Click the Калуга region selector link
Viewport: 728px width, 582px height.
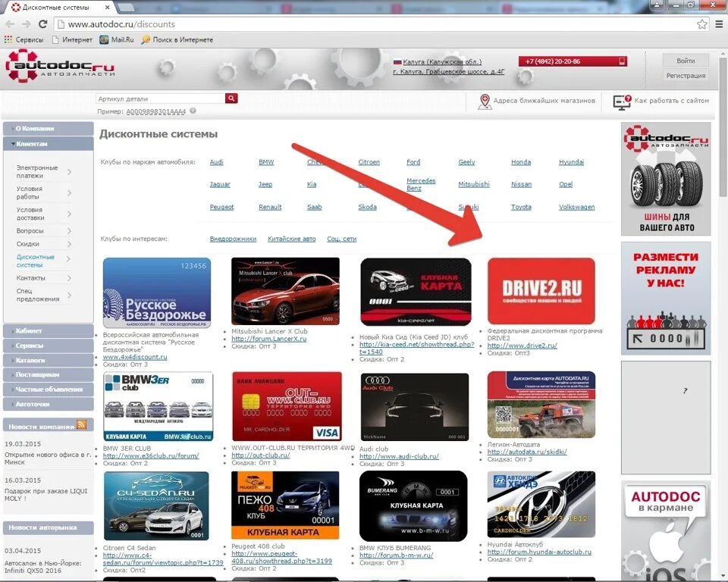click(442, 61)
